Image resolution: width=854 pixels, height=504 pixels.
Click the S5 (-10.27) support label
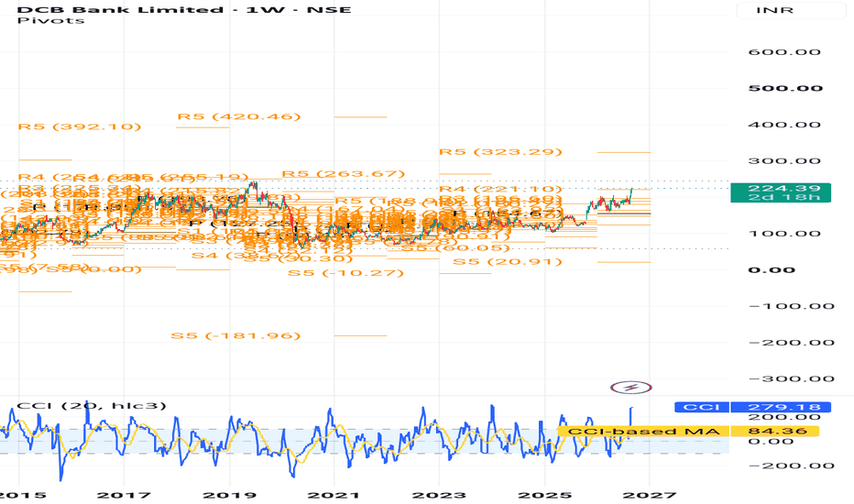345,272
